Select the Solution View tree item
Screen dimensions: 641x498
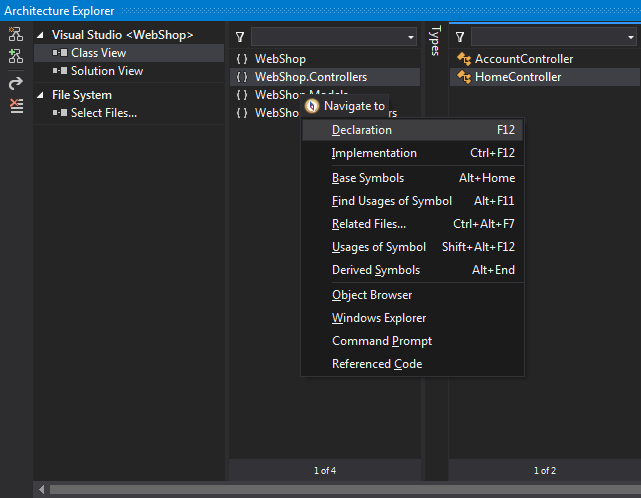point(129,71)
